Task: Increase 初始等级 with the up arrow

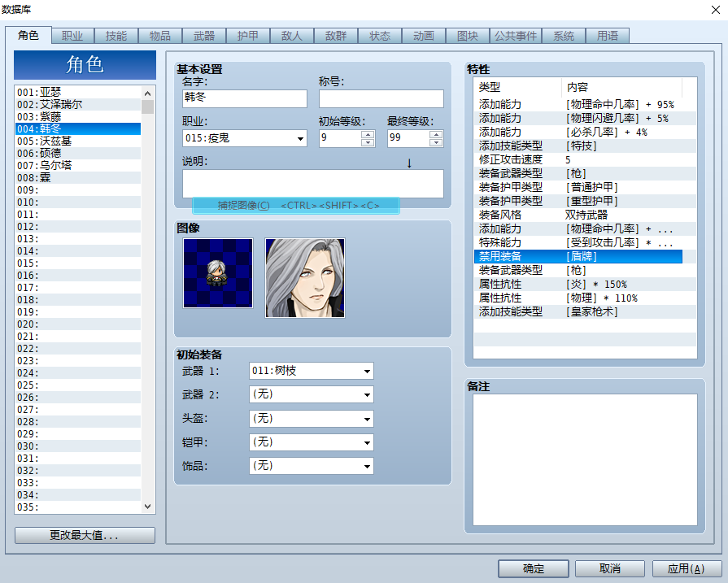Action: point(368,135)
